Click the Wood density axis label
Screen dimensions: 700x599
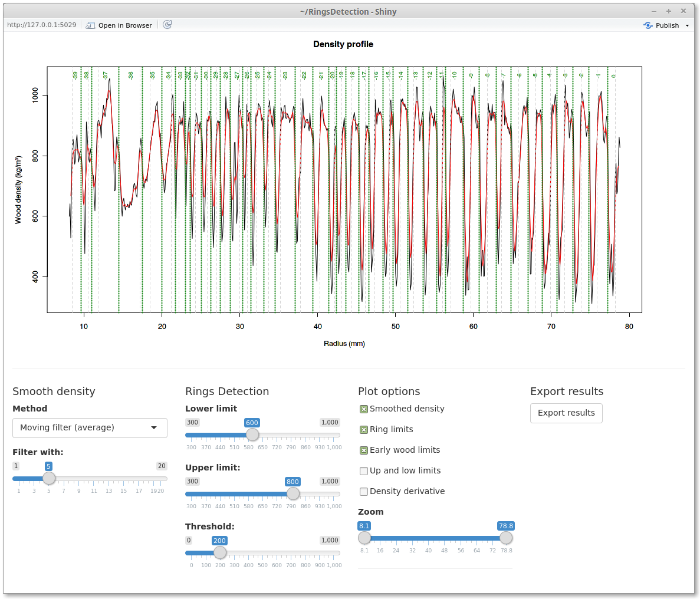coord(18,190)
